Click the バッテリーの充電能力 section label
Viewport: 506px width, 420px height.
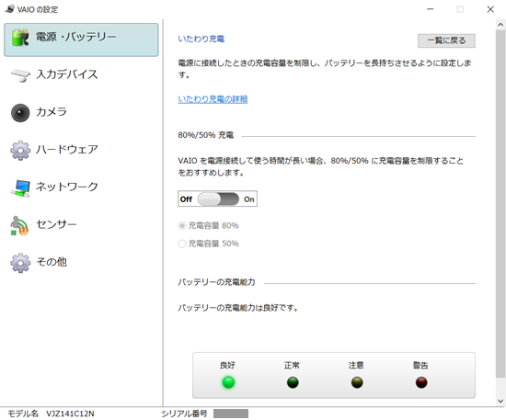(216, 282)
